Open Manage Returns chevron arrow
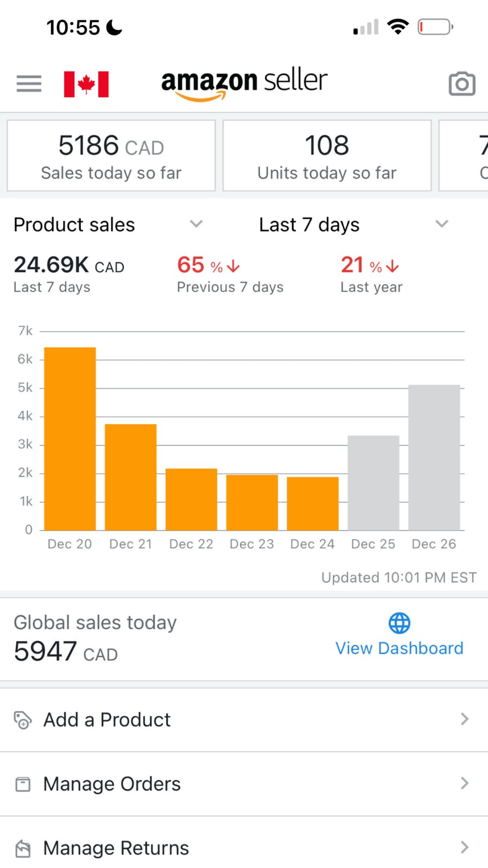The height and width of the screenshot is (868, 488). pyautogui.click(x=464, y=847)
